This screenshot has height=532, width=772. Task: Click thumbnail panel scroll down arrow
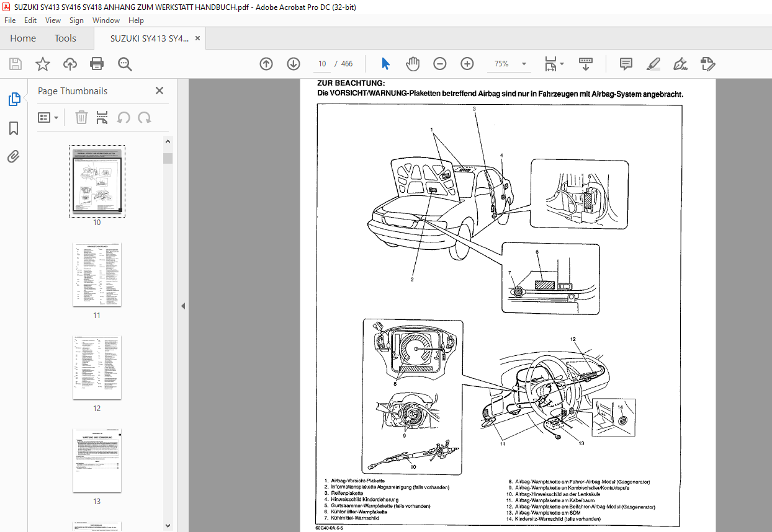point(168,526)
